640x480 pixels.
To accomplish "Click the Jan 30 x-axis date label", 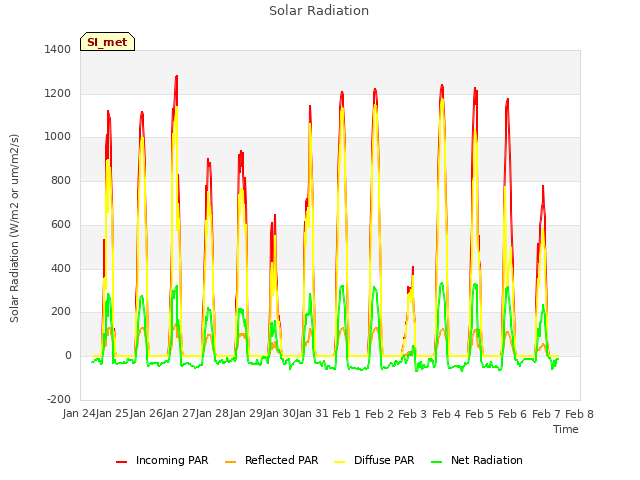I will [x=279, y=413].
